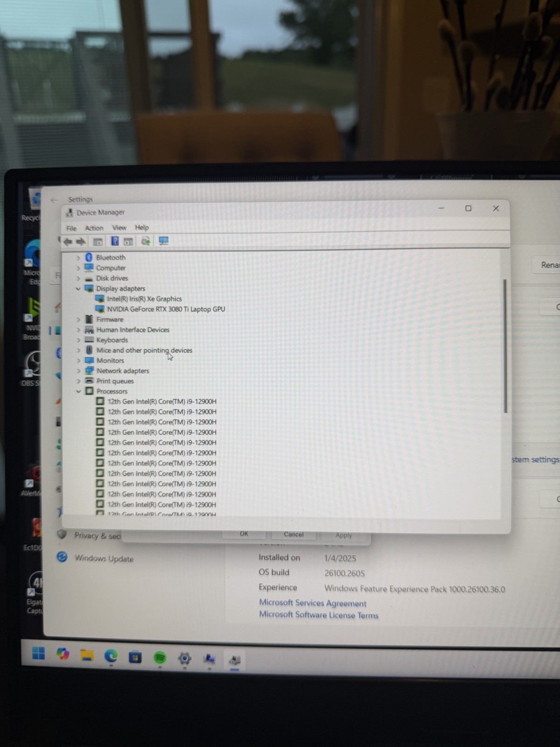This screenshot has width=560, height=747.
Task: Click the Firmware category icon
Action: coord(89,319)
